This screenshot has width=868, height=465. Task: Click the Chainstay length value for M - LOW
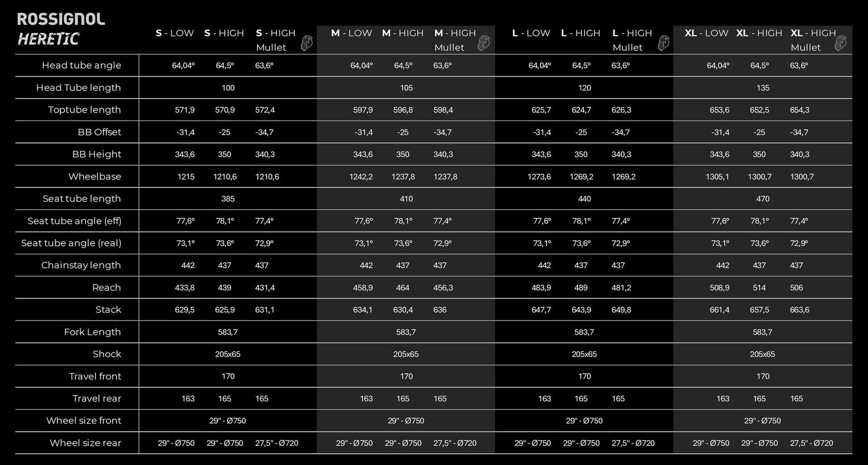tap(366, 265)
